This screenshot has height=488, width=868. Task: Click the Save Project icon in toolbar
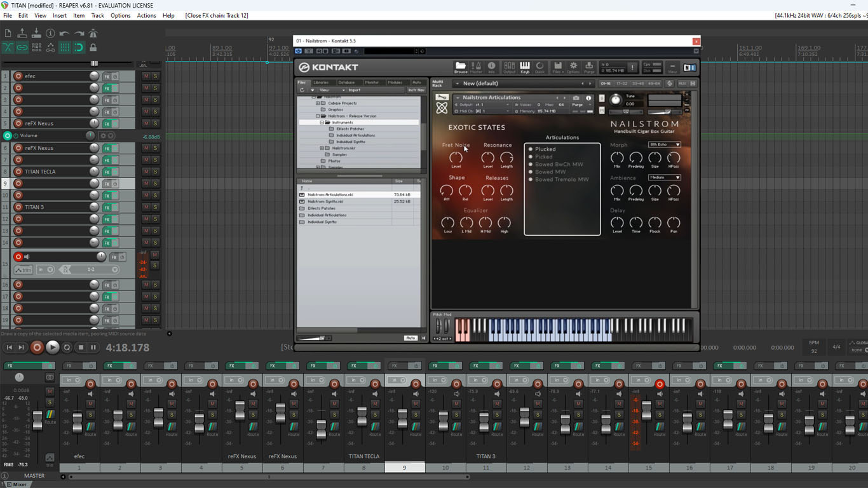tap(36, 34)
